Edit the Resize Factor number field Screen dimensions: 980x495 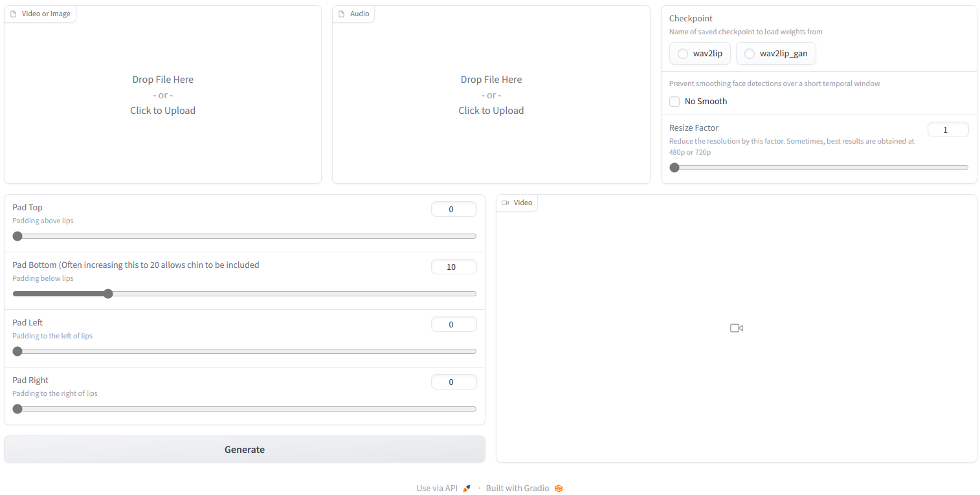click(x=948, y=129)
